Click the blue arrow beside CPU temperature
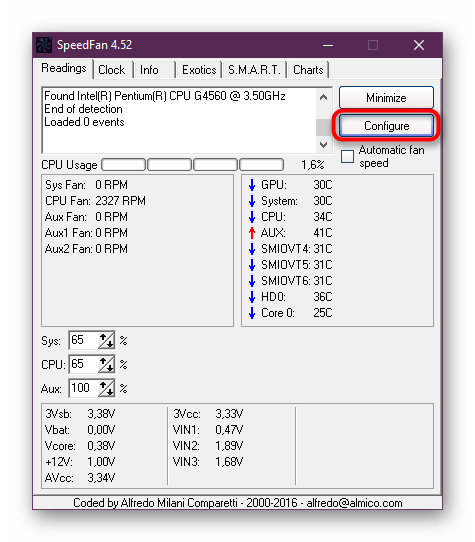 click(x=252, y=217)
